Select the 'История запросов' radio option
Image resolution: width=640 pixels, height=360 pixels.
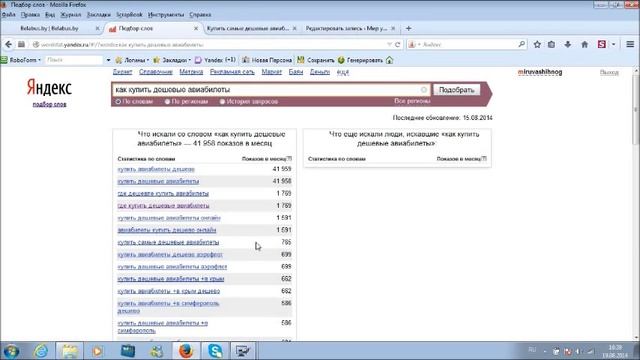pyautogui.click(x=222, y=102)
